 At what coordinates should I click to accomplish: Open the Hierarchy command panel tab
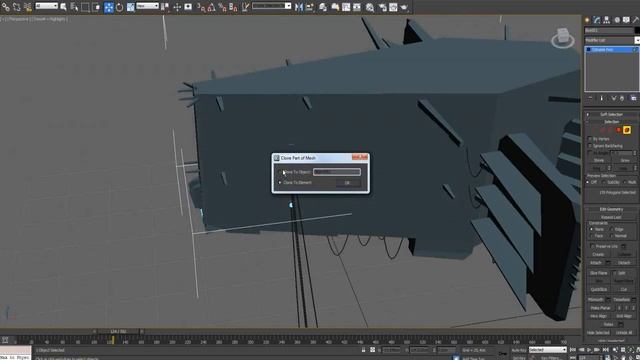tap(607, 20)
